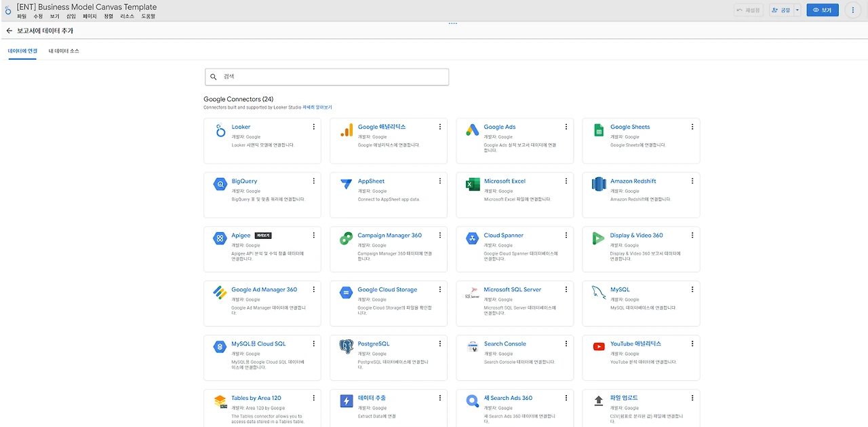Click the report title Business Model Canvas Template
868x427 pixels.
[86, 7]
